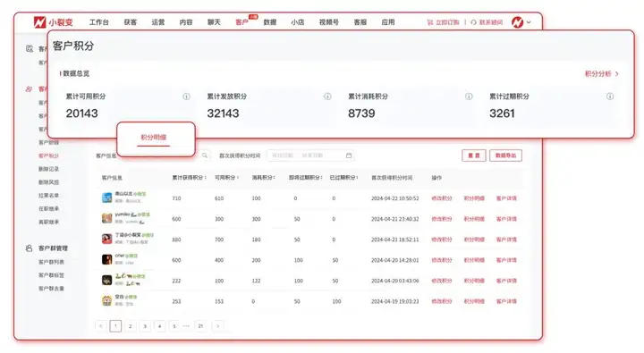Screen dimensions: 644x353
Task: Show info for 累计消耗积分
Action: coord(469,97)
